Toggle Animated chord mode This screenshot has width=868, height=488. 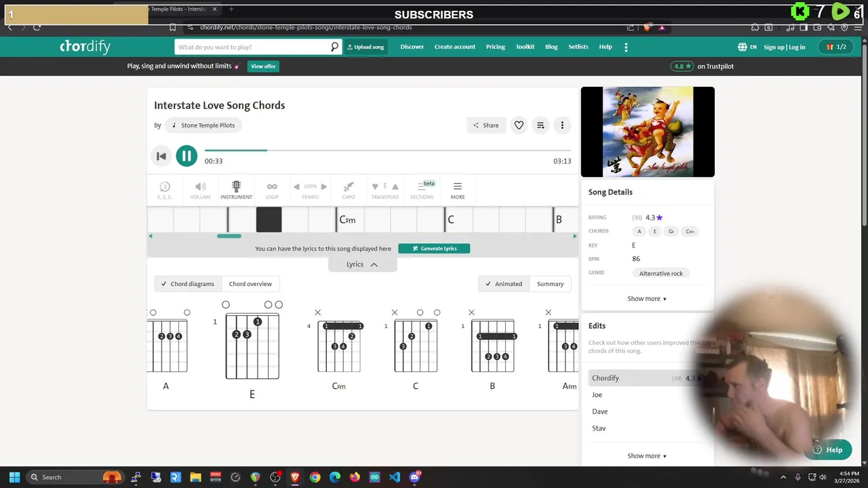(x=503, y=284)
